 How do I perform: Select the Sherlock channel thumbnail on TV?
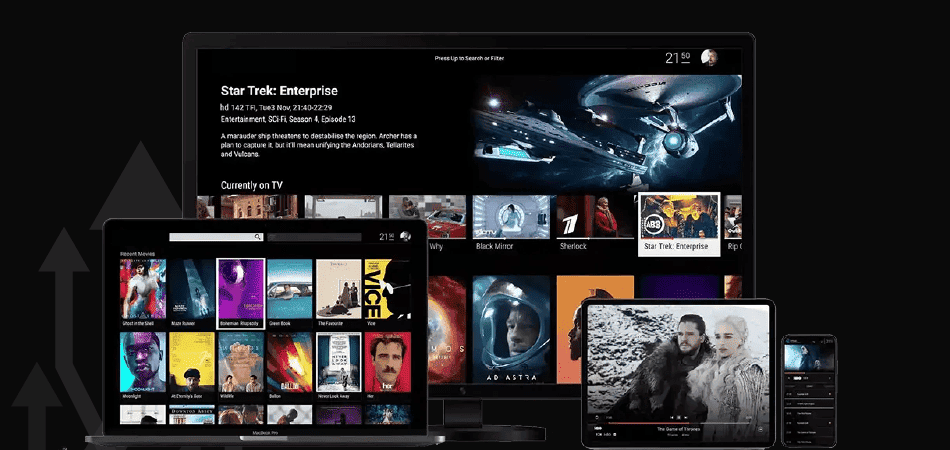(595, 216)
